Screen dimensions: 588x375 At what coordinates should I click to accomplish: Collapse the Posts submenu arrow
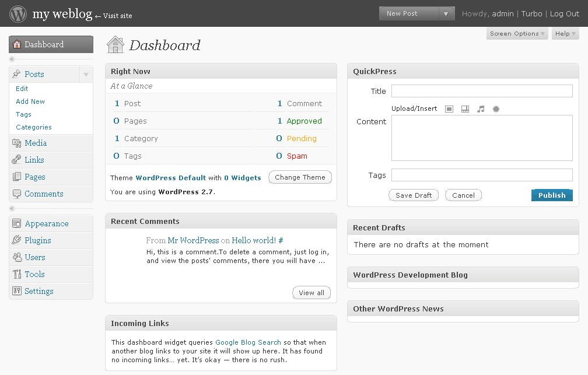86,75
